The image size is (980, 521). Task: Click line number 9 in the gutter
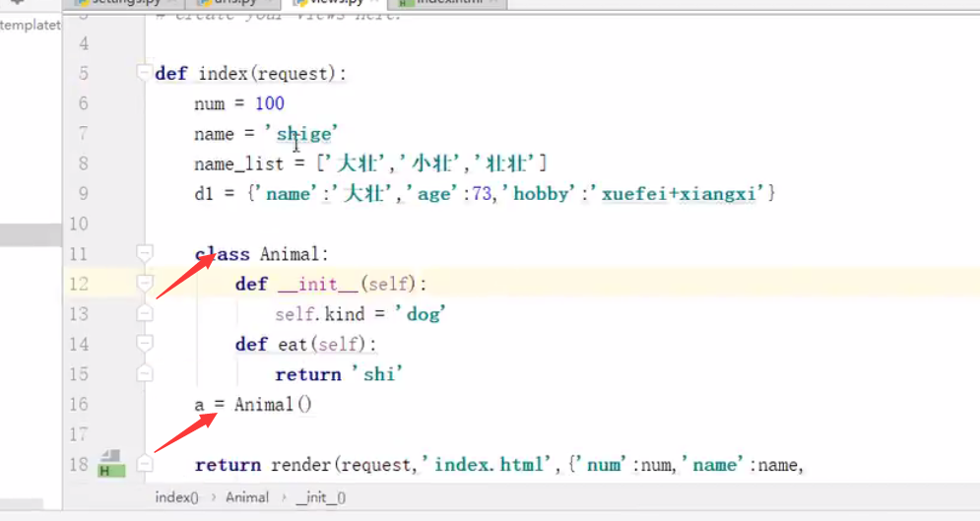(x=84, y=193)
